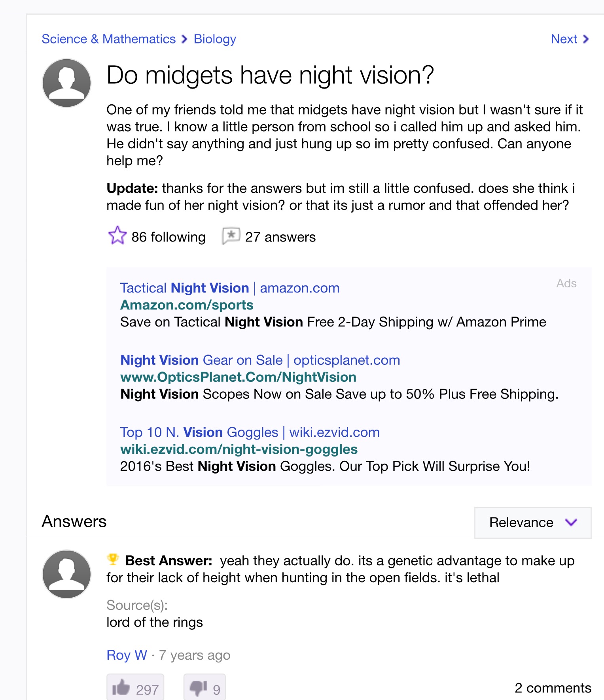Viewport: 604px width, 700px height.
Task: Open the Biology category
Action: coord(214,39)
